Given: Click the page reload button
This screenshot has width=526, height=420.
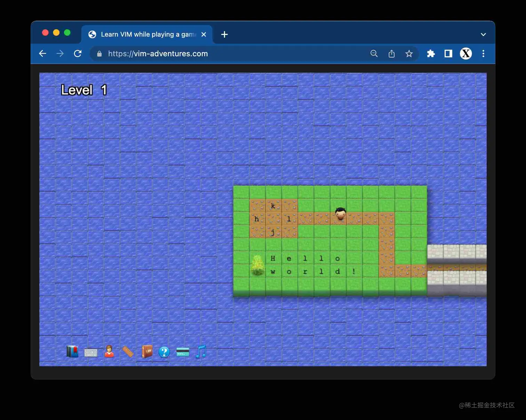Looking at the screenshot, I should tap(78, 54).
